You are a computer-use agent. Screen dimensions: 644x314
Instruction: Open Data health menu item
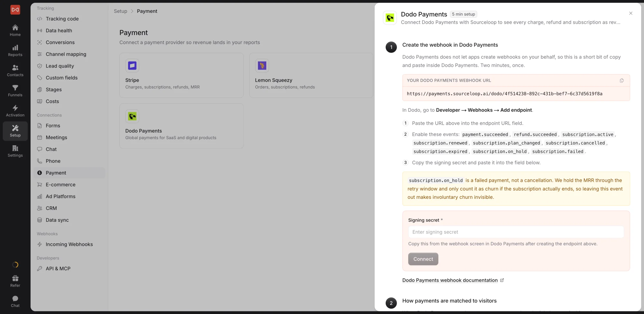(x=69, y=31)
